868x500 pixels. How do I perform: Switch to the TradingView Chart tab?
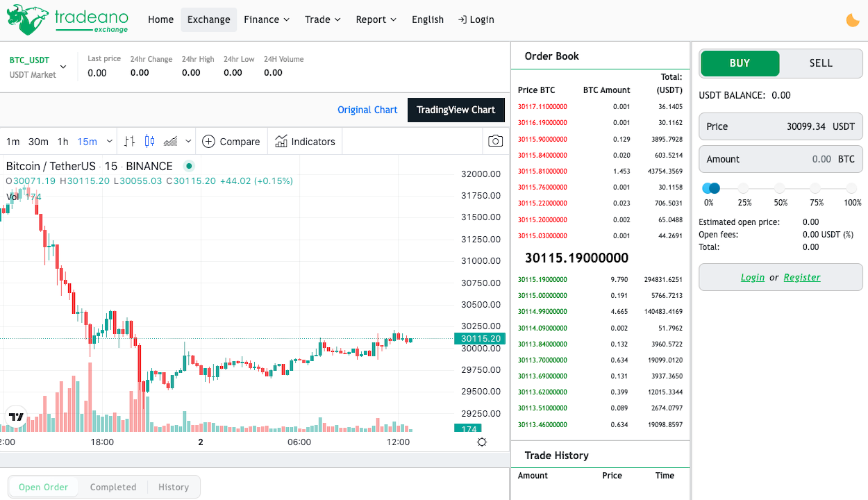coord(456,110)
